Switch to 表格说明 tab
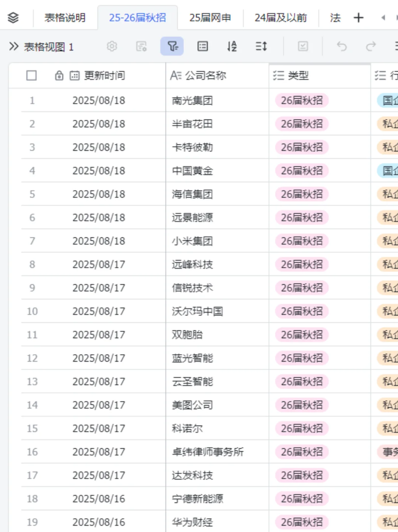The height and width of the screenshot is (532, 398). point(65,18)
